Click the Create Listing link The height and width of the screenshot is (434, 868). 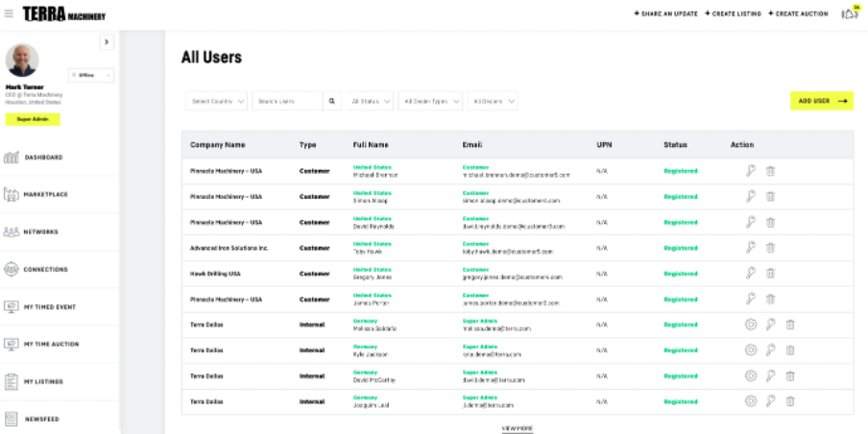(733, 14)
